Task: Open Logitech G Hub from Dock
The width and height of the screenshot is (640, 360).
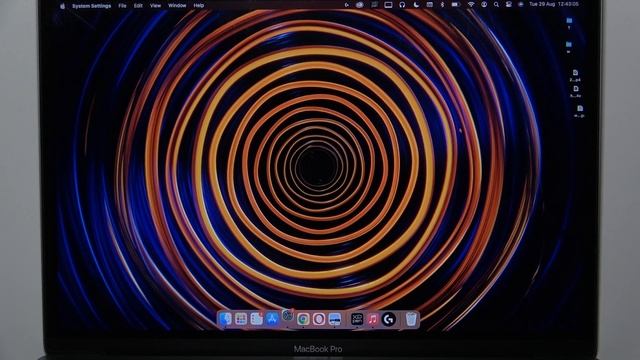Action: coord(389,319)
